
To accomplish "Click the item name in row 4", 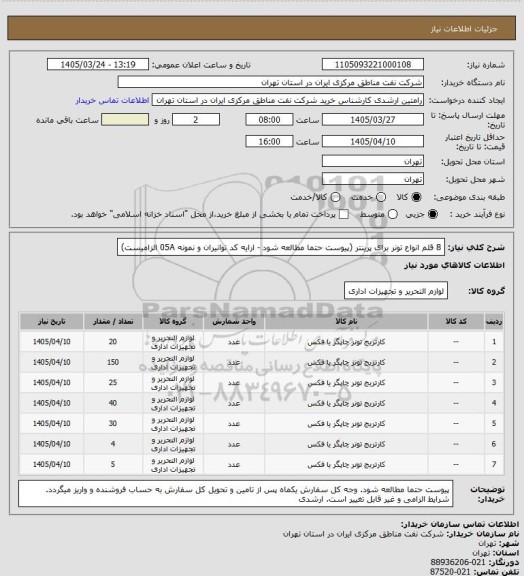I will tap(346, 403).
